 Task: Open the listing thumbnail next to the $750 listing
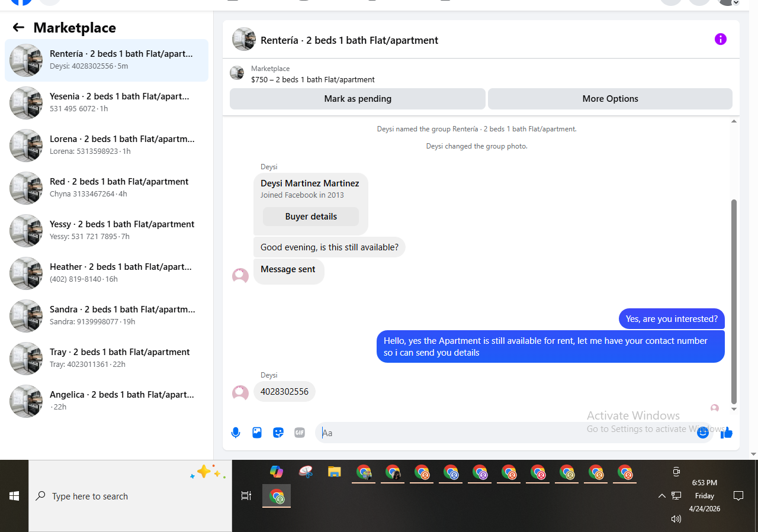(x=237, y=73)
